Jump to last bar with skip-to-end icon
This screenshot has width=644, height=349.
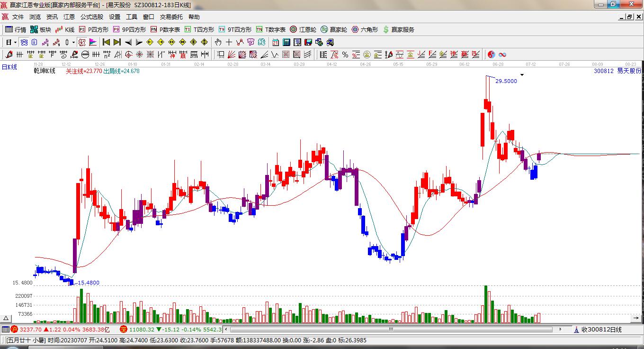click(x=117, y=42)
